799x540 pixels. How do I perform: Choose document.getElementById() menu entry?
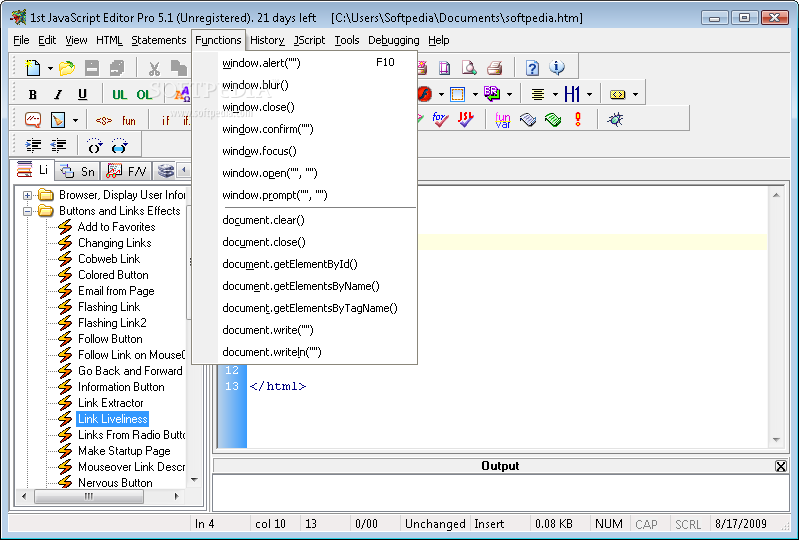pos(305,264)
